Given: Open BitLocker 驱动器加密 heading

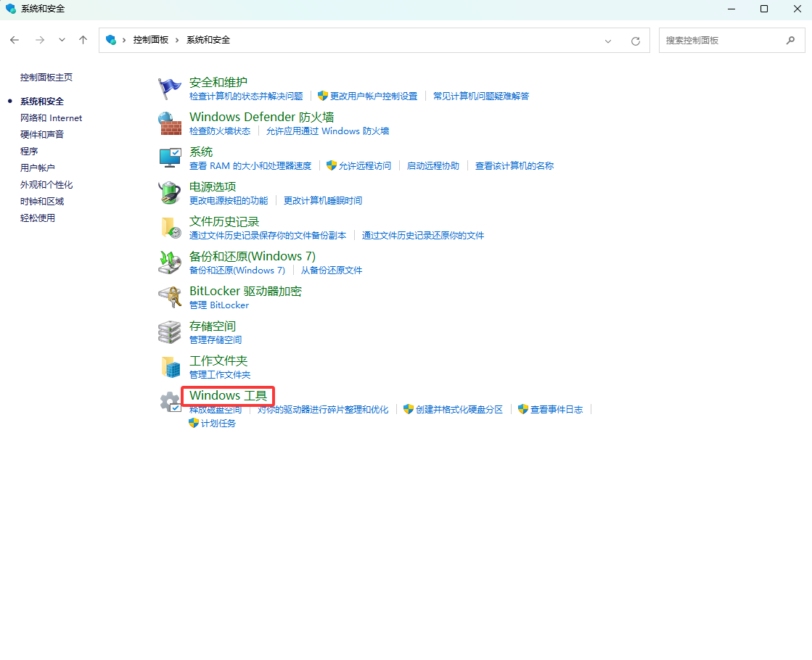Looking at the screenshot, I should pyautogui.click(x=245, y=291).
